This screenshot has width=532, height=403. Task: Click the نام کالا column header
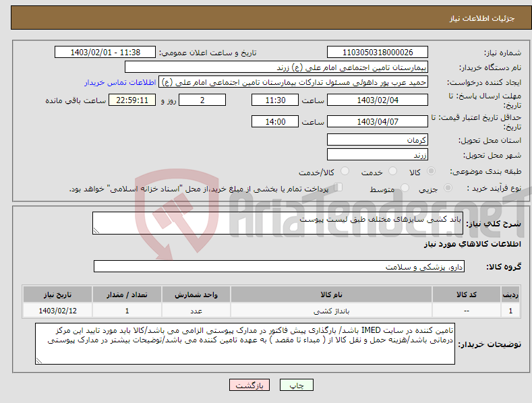click(331, 294)
